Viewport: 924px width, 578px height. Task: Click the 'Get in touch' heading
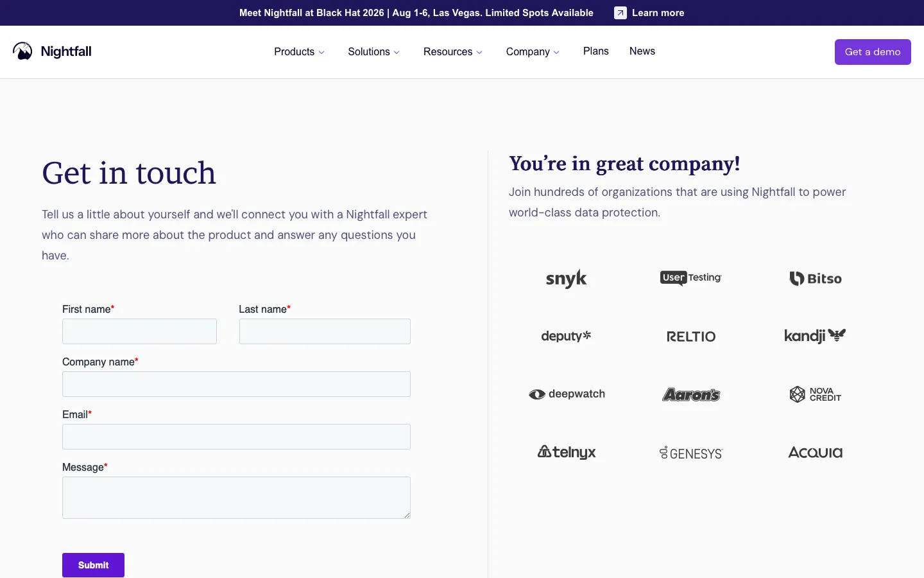(x=129, y=173)
